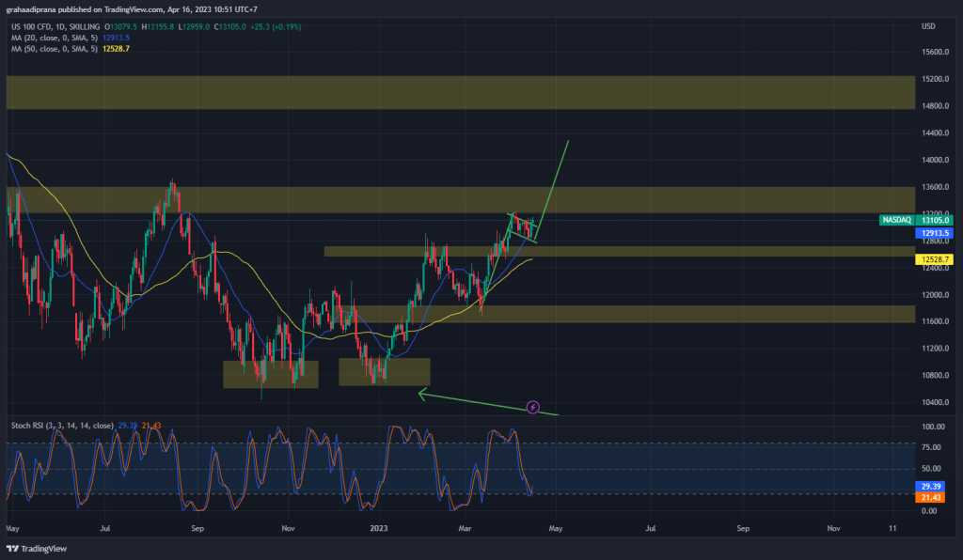The image size is (963, 560).
Task: Select the MA 20 indicator legend
Action: (x=54, y=38)
